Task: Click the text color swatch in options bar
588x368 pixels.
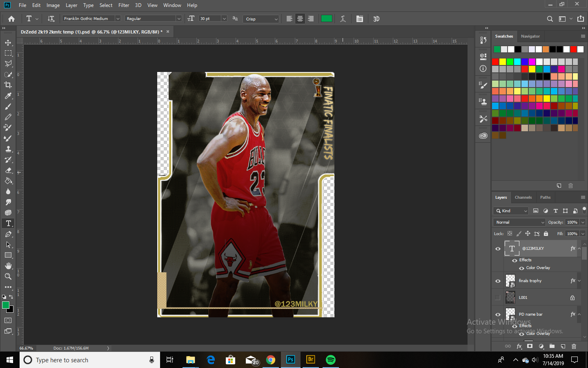Action: (327, 18)
